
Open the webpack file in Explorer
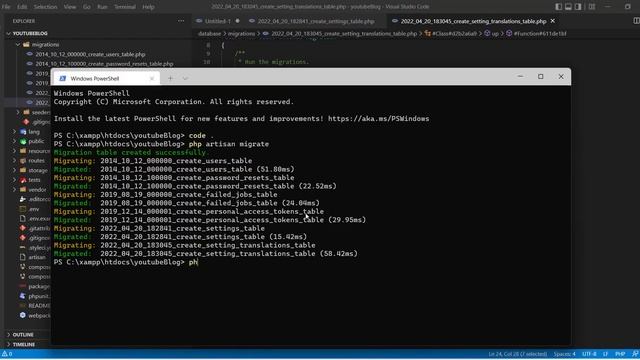(39, 315)
